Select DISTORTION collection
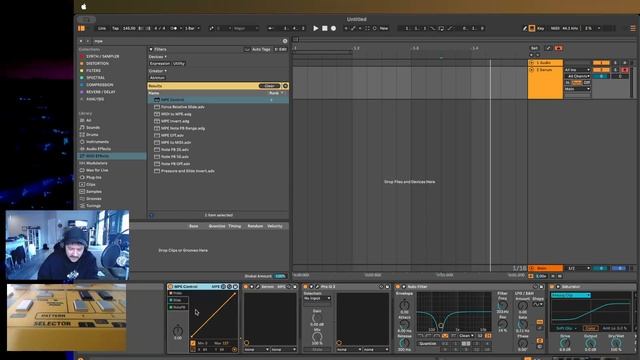Image resolution: width=640 pixels, height=360 pixels. tap(97, 64)
